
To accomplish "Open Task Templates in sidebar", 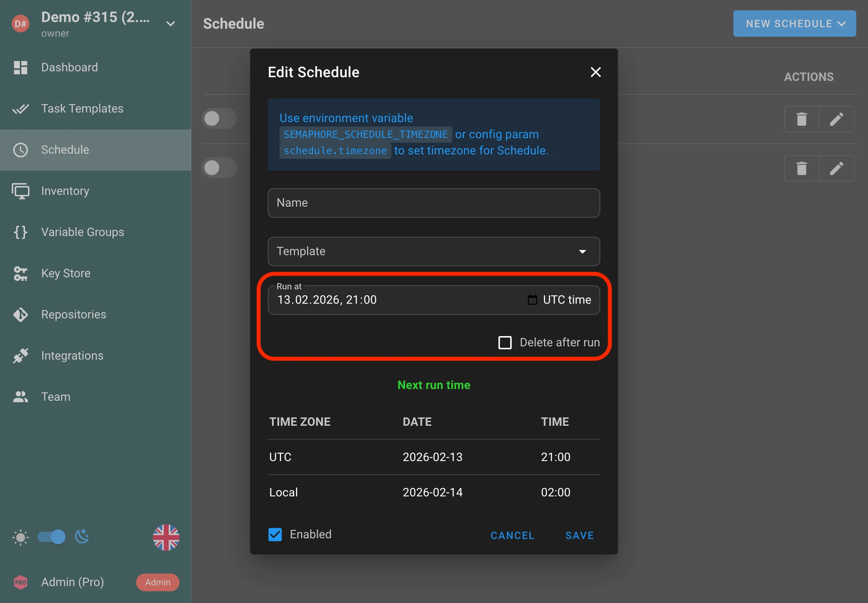I will (x=82, y=108).
